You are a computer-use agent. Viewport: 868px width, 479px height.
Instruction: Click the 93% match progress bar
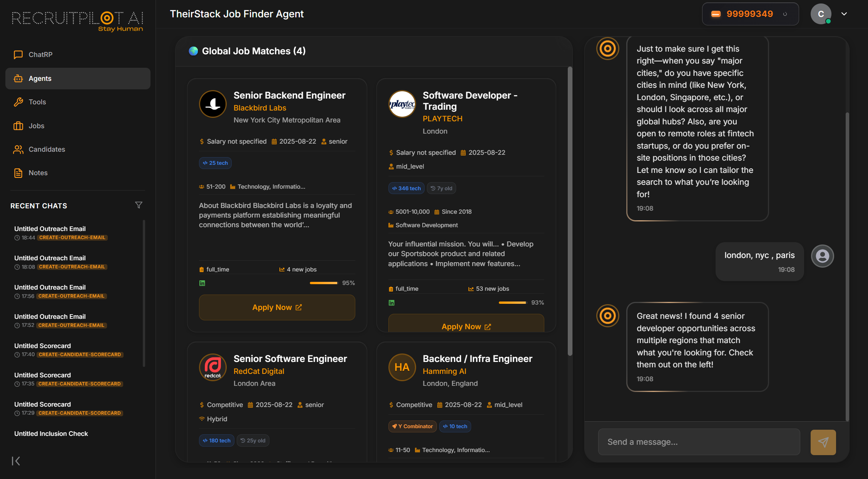pos(513,303)
